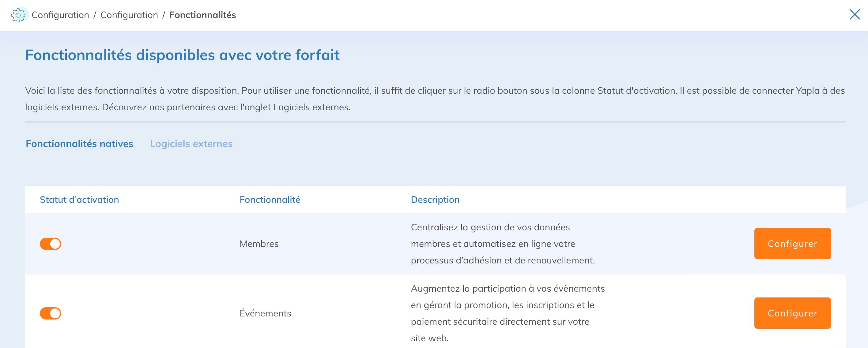The width and height of the screenshot is (868, 348).
Task: Open the second Configuration breadcrumb link
Action: (129, 15)
